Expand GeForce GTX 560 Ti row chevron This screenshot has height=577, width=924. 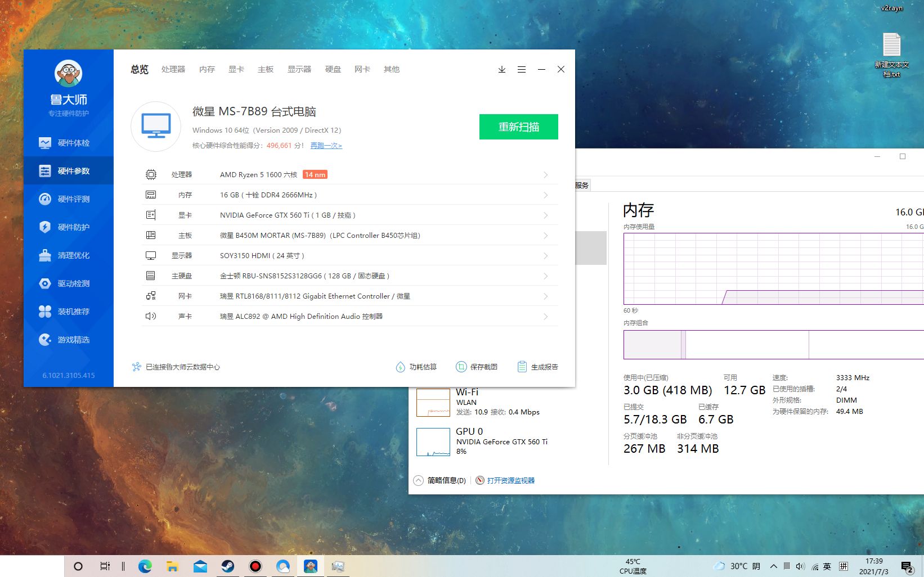coord(546,215)
